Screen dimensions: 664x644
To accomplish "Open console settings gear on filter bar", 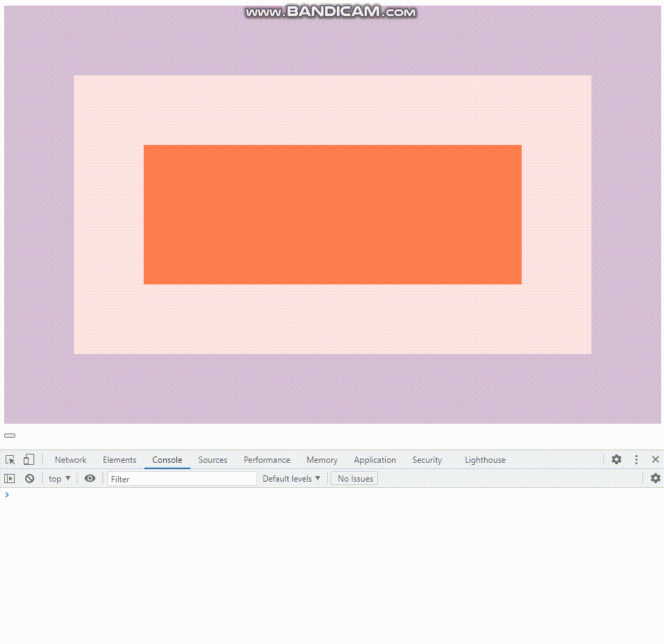I will click(655, 478).
